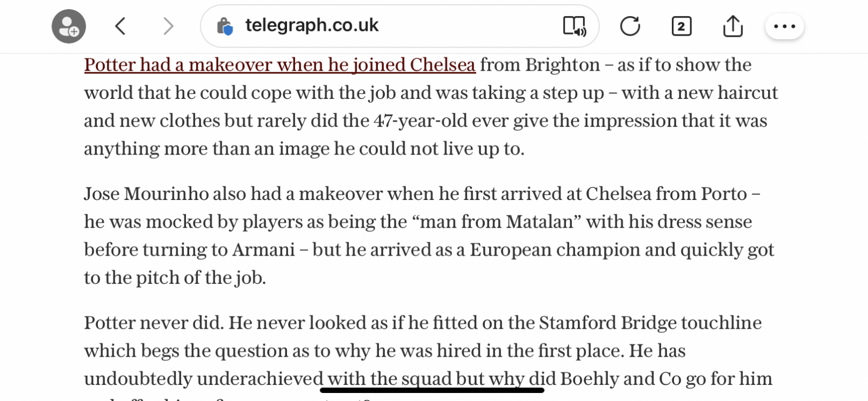Open the 'Potter had a makeover' link
The image size is (868, 401).
point(280,65)
